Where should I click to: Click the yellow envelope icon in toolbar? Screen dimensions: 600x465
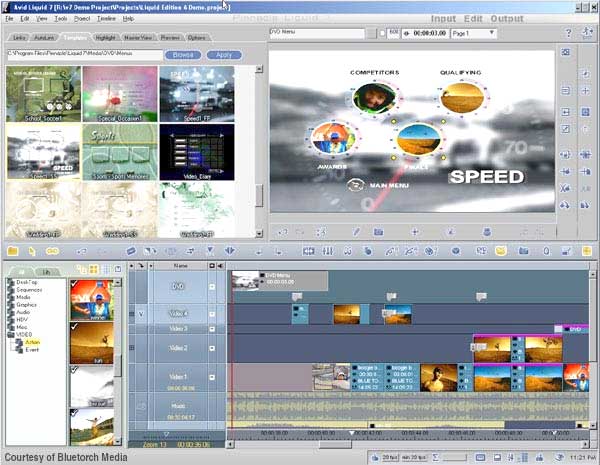pos(501,251)
